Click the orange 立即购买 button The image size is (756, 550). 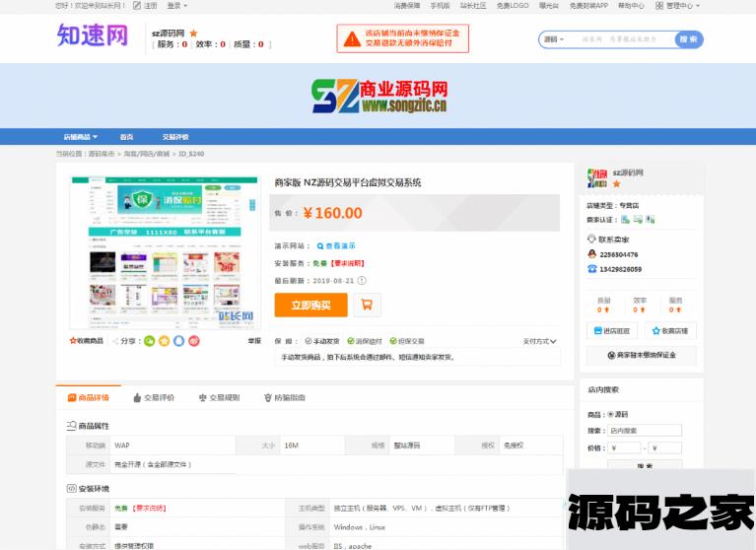tap(310, 305)
